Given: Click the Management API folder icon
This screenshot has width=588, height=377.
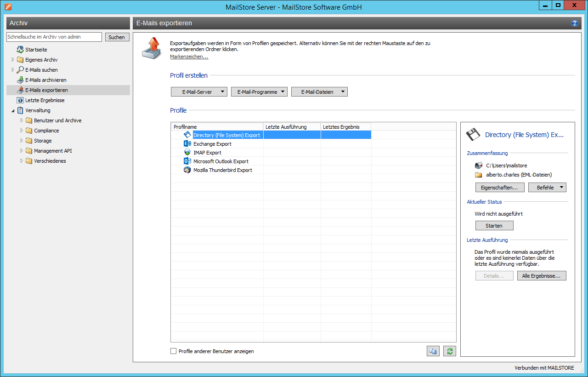Looking at the screenshot, I should pyautogui.click(x=29, y=151).
